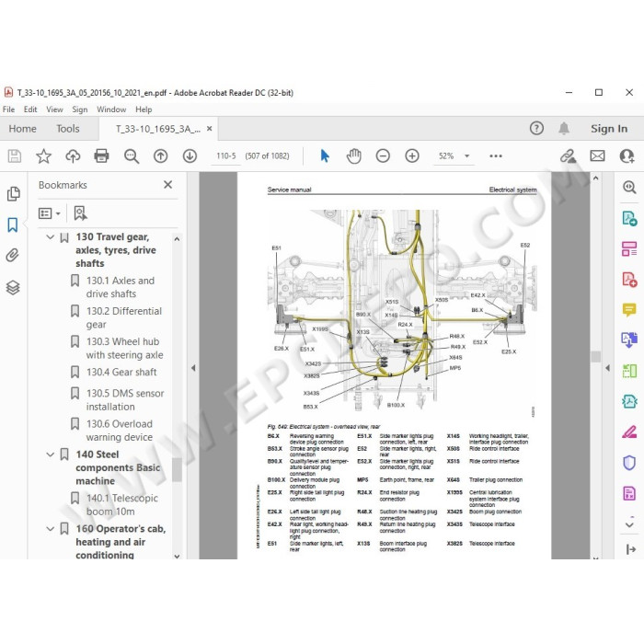Print the document using printer icon

click(101, 156)
